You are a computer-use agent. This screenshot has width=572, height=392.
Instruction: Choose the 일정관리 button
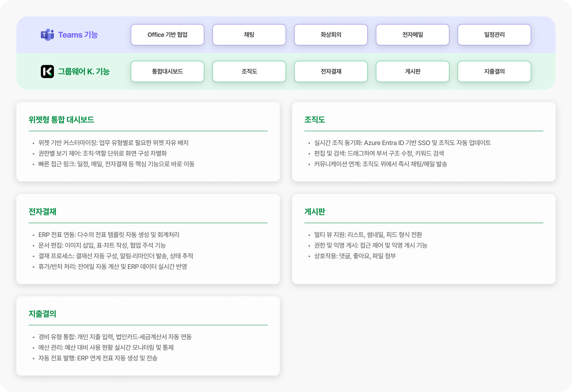(494, 35)
